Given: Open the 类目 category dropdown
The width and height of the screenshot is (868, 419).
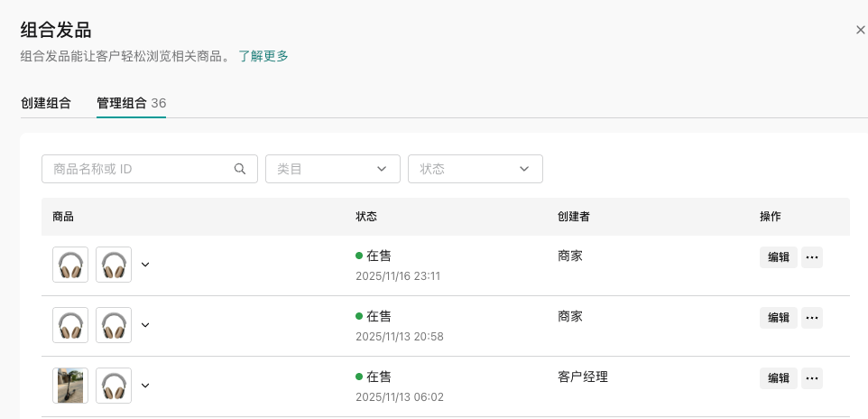Looking at the screenshot, I should pyautogui.click(x=332, y=169).
